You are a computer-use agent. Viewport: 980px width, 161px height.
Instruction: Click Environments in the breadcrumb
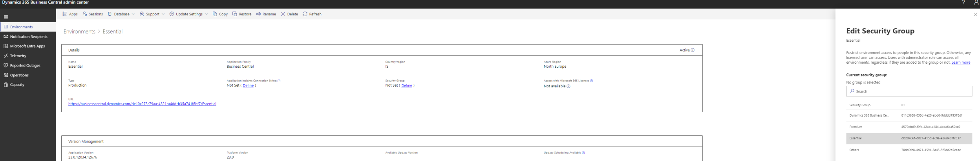(79, 31)
